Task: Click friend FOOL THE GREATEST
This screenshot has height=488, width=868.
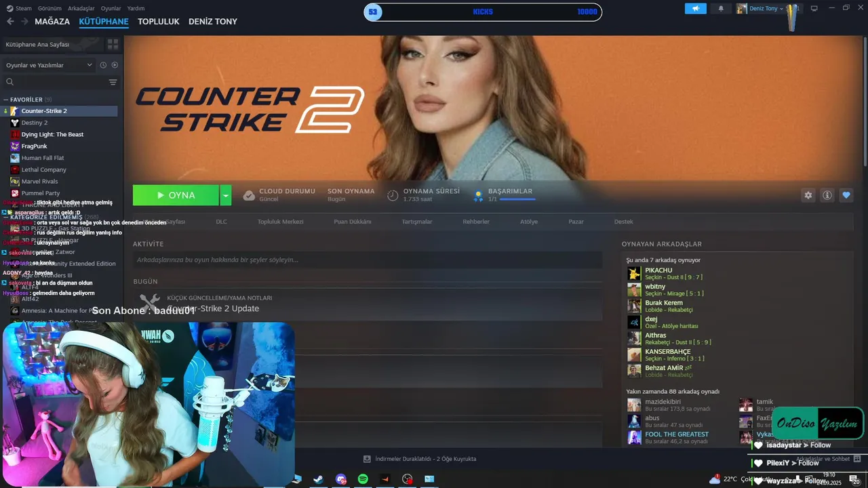Action: coord(677,434)
